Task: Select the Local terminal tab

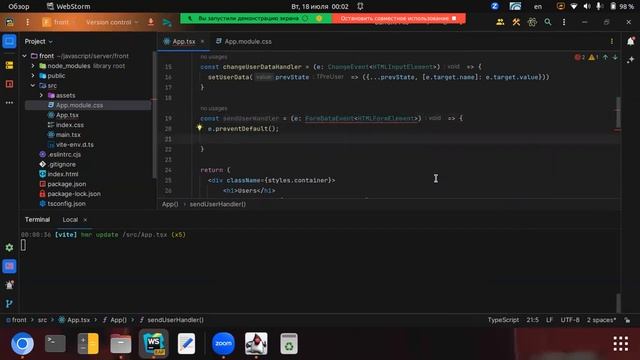Action: point(70,220)
